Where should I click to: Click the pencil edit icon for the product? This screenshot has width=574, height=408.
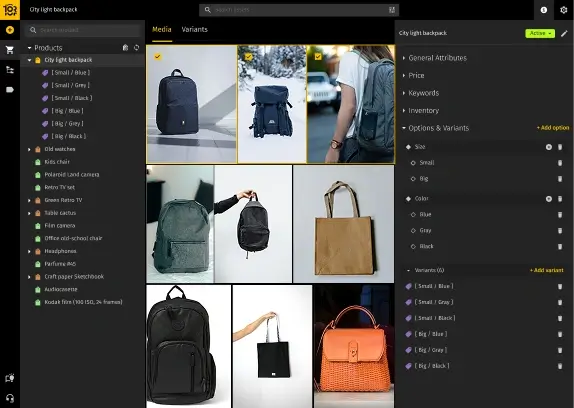click(564, 33)
